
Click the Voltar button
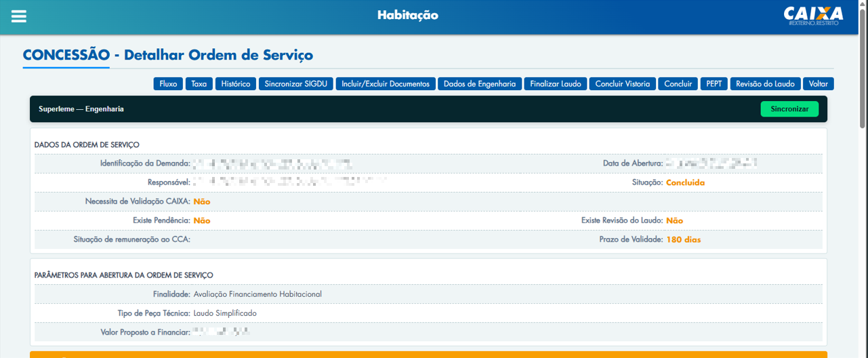(x=818, y=84)
